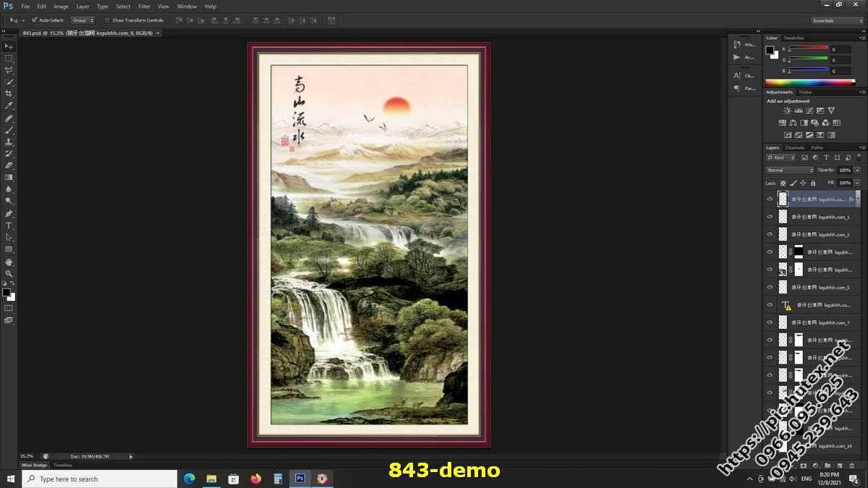Viewport: 868px width, 488px height.
Task: Open the Fill slider dropdown arrow
Action: (x=857, y=183)
